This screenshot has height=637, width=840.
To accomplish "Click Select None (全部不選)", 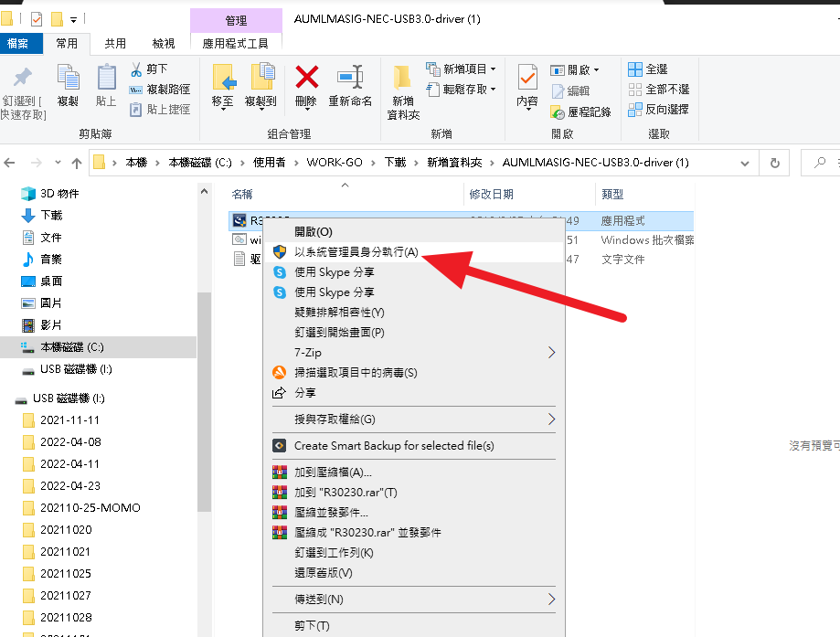I will pyautogui.click(x=658, y=89).
